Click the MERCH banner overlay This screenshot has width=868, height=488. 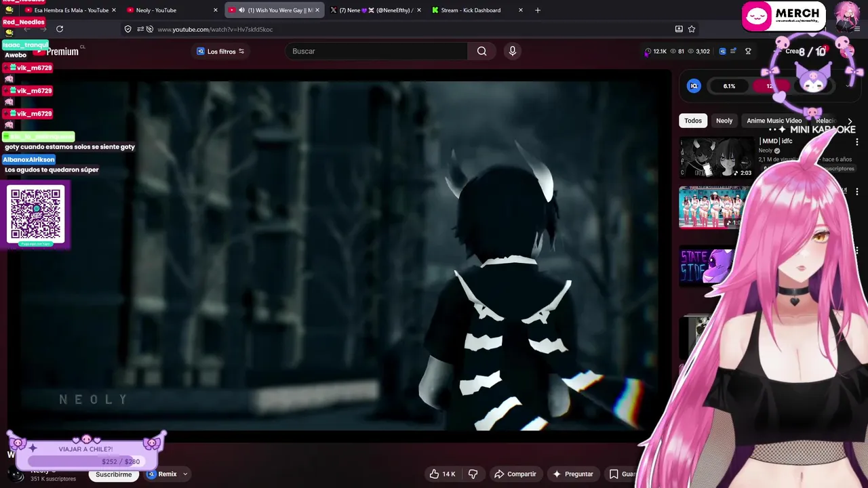[x=783, y=16]
